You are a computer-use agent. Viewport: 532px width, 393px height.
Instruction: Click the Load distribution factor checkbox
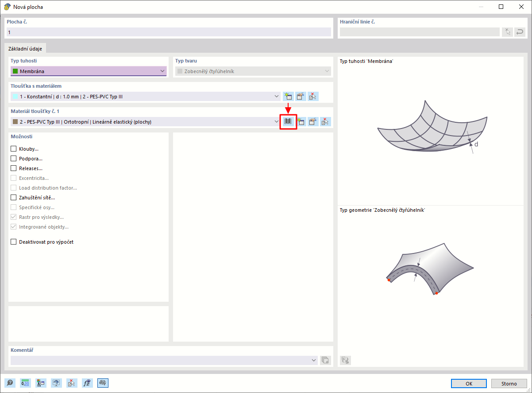point(14,188)
